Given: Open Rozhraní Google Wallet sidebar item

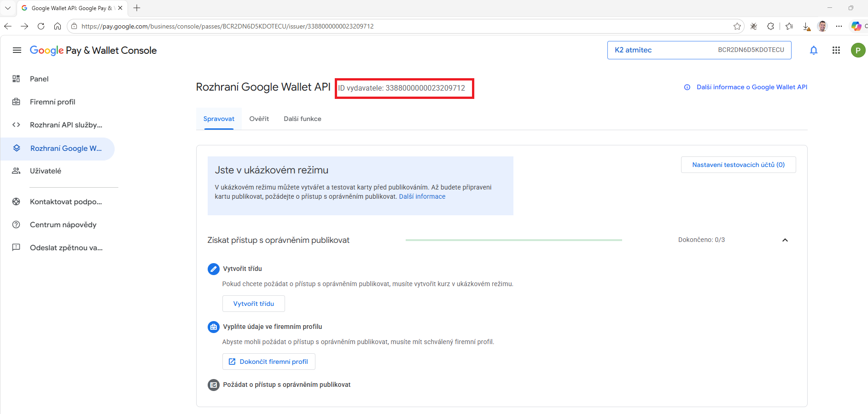Looking at the screenshot, I should pyautogui.click(x=58, y=148).
